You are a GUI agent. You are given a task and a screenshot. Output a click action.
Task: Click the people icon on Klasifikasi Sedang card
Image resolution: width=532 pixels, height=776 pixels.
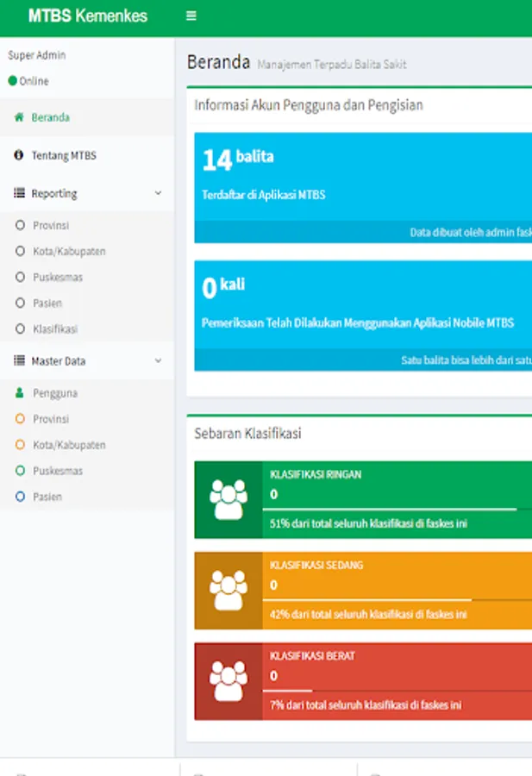click(x=228, y=591)
